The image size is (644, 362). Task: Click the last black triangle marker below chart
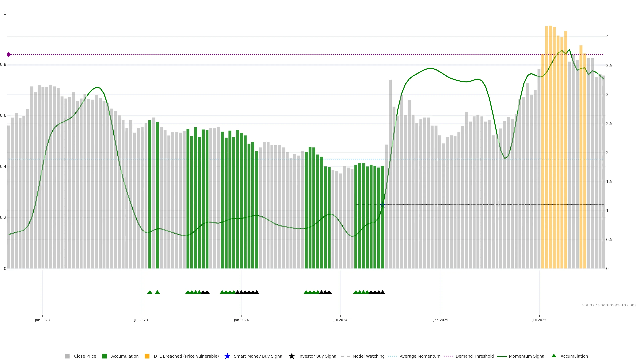click(x=383, y=292)
